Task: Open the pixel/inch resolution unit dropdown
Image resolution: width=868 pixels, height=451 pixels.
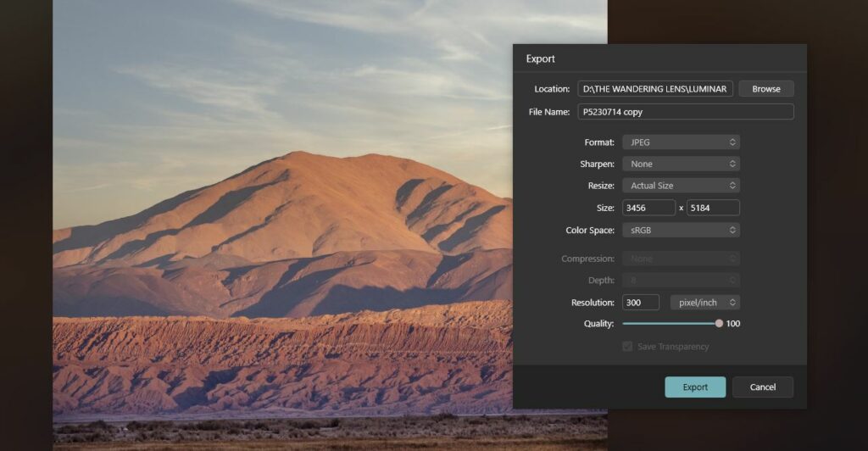Action: coord(705,302)
